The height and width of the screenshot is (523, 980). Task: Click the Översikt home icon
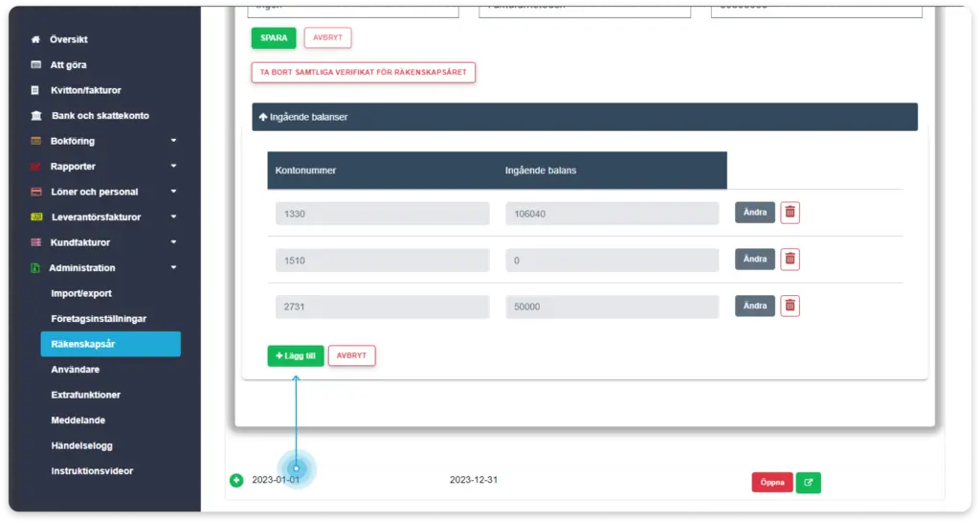[35, 39]
